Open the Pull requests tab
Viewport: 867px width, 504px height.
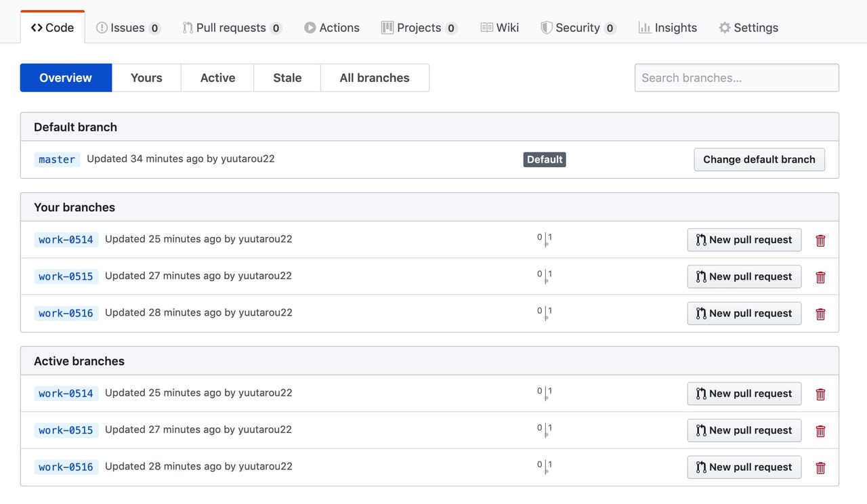pos(231,28)
